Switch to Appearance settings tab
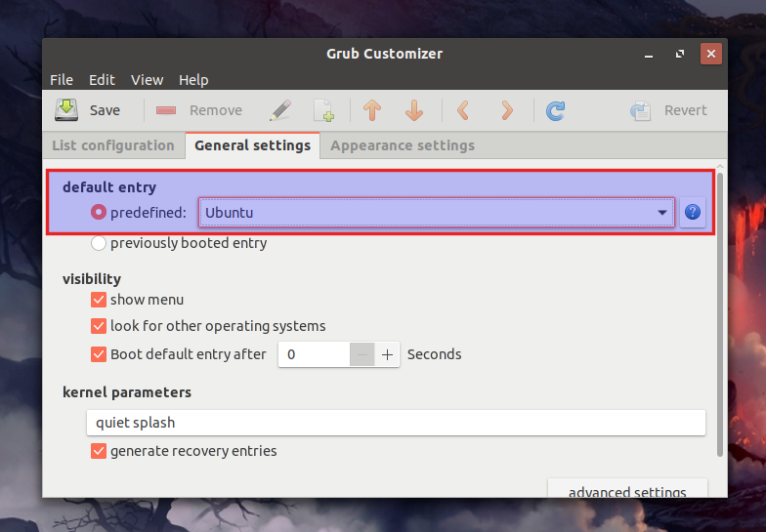This screenshot has height=532, width=766. coord(403,145)
